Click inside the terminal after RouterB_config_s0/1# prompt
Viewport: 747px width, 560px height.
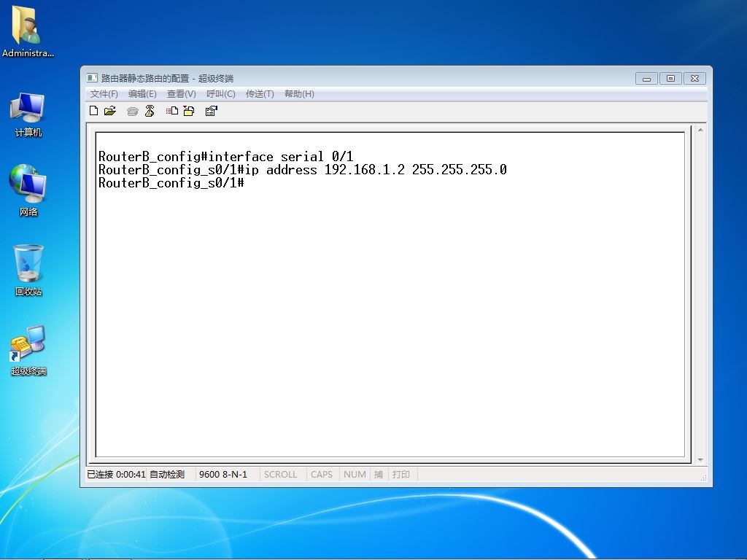click(x=248, y=183)
